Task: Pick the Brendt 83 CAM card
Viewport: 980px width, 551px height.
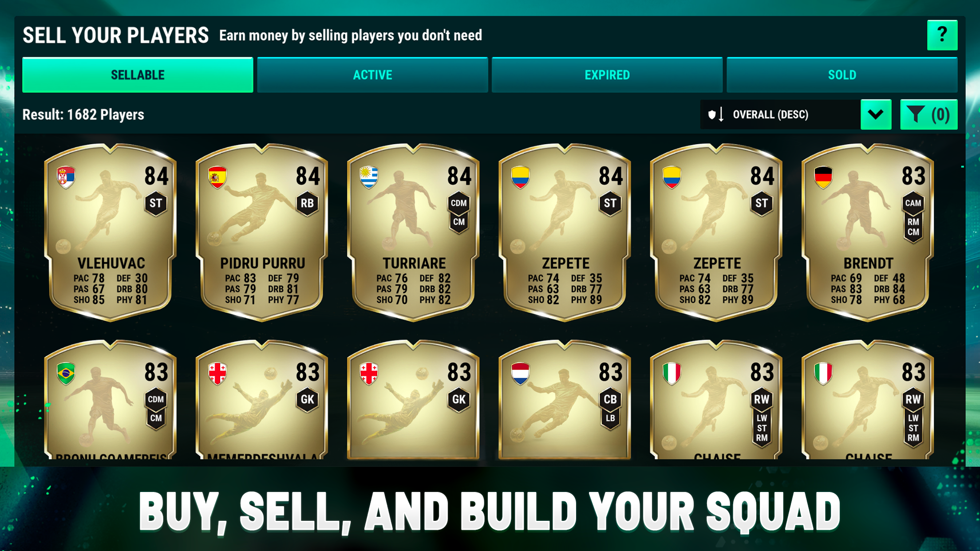Action: pyautogui.click(x=868, y=232)
